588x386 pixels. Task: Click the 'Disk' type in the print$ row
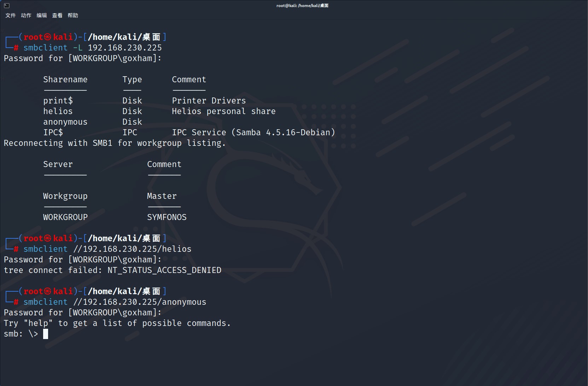(x=132, y=101)
